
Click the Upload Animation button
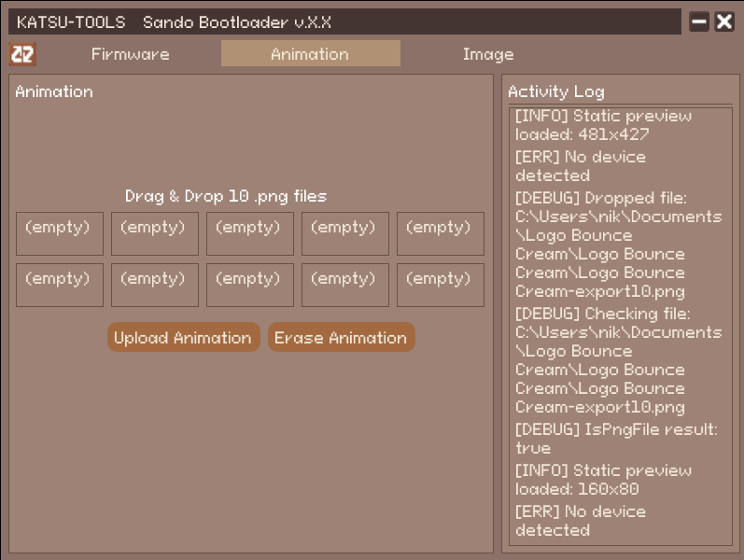(x=183, y=338)
